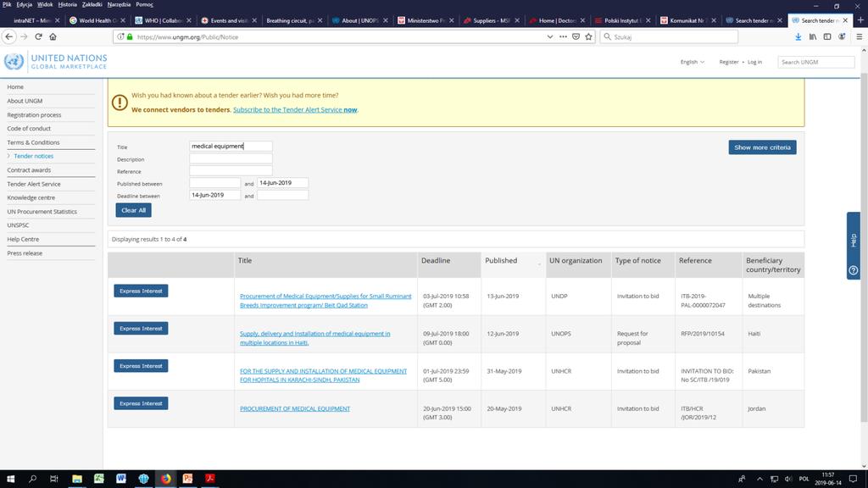Screen dimensions: 868x488
Task: Open the Zakładki menu
Action: (92, 4)
